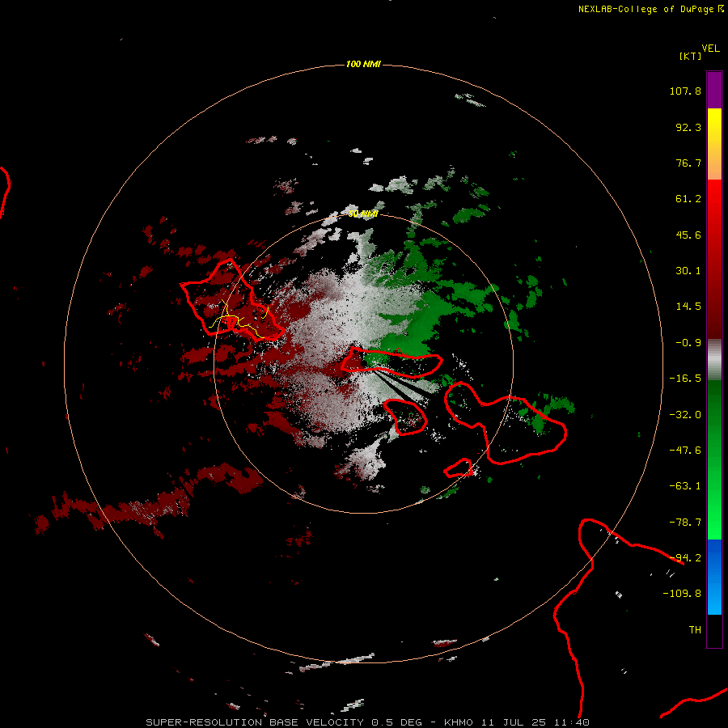
Task: Select the -63.1 velocity scale value
Action: pyautogui.click(x=685, y=486)
